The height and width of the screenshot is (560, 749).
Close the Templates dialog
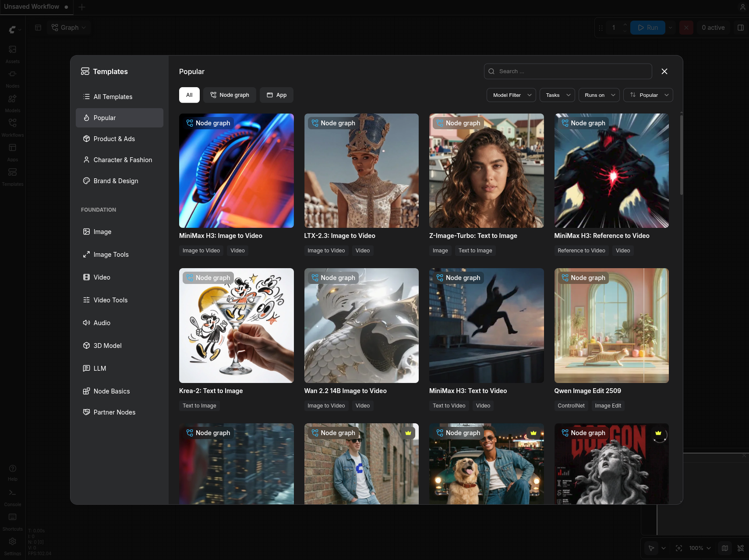point(664,71)
